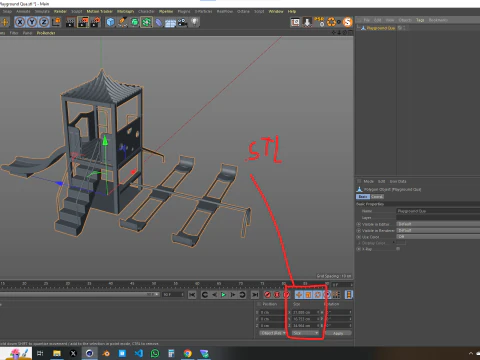Click the down-arrow drop to floor icon
480x360 pixels.
click(x=307, y=22)
